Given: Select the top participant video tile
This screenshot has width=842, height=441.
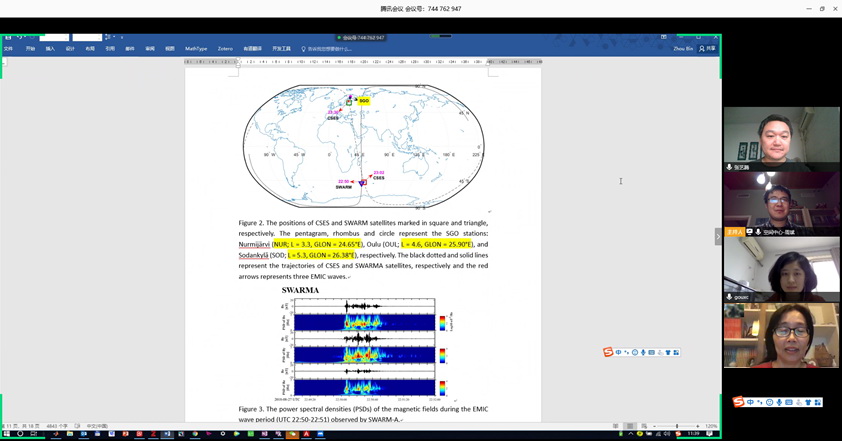Looking at the screenshot, I should pyautogui.click(x=781, y=139).
